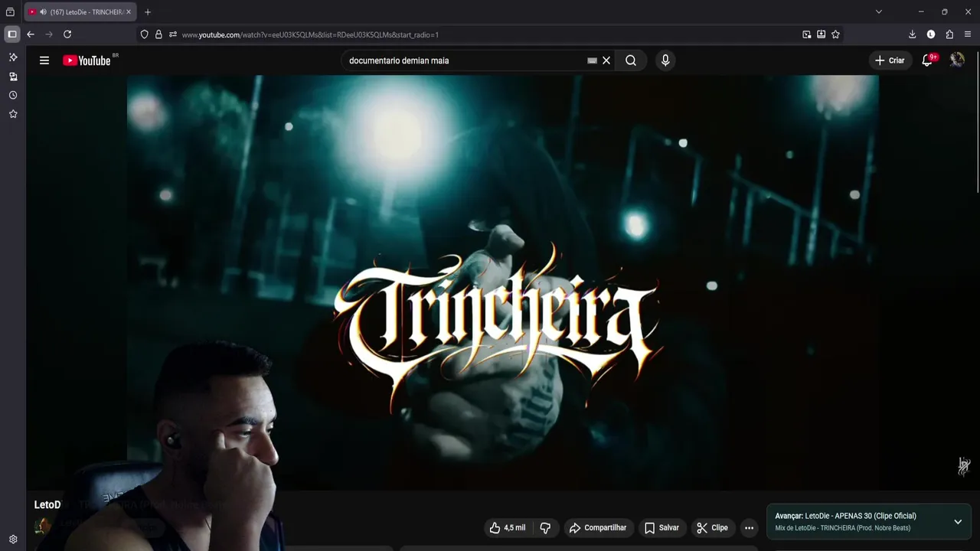Click the TRINCHEIRA video player

(503, 282)
